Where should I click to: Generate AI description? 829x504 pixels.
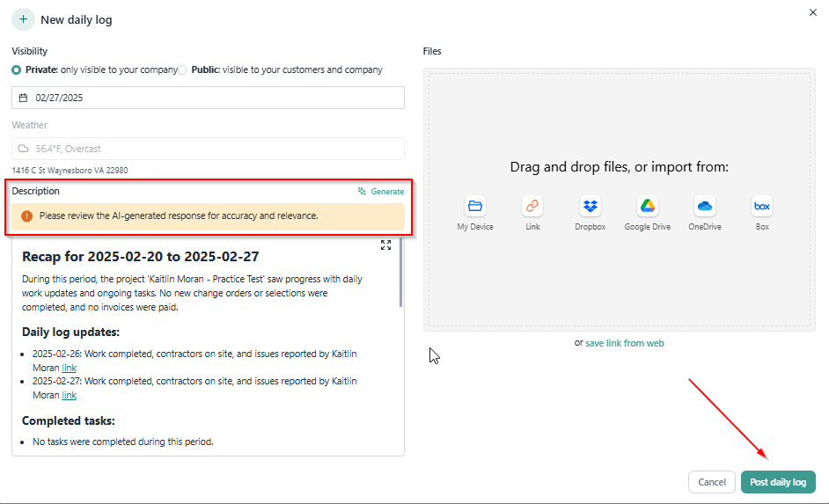[x=381, y=191]
